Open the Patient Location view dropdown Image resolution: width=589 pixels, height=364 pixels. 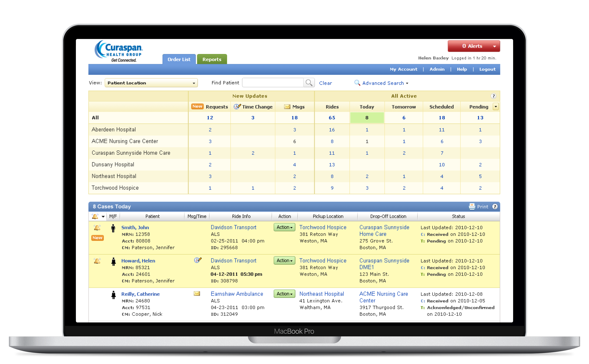pyautogui.click(x=151, y=83)
